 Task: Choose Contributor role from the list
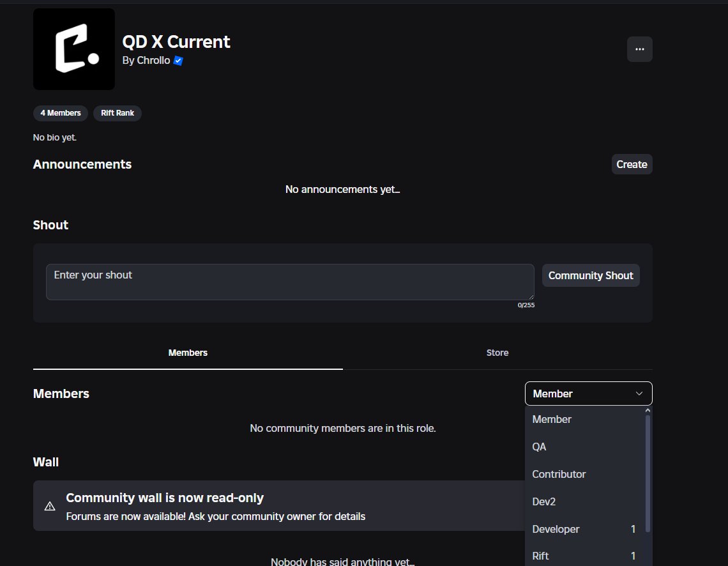tap(585, 474)
